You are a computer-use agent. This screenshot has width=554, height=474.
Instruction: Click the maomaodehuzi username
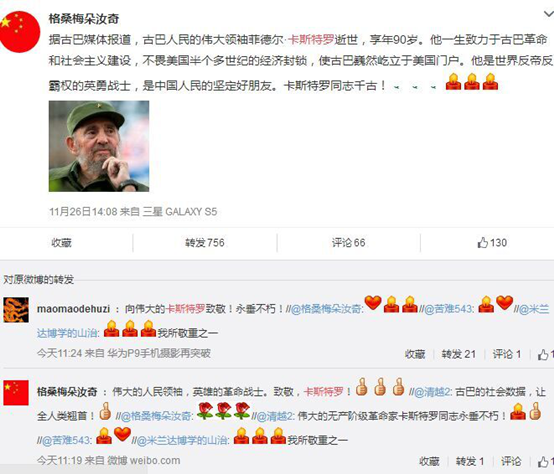[73, 309]
